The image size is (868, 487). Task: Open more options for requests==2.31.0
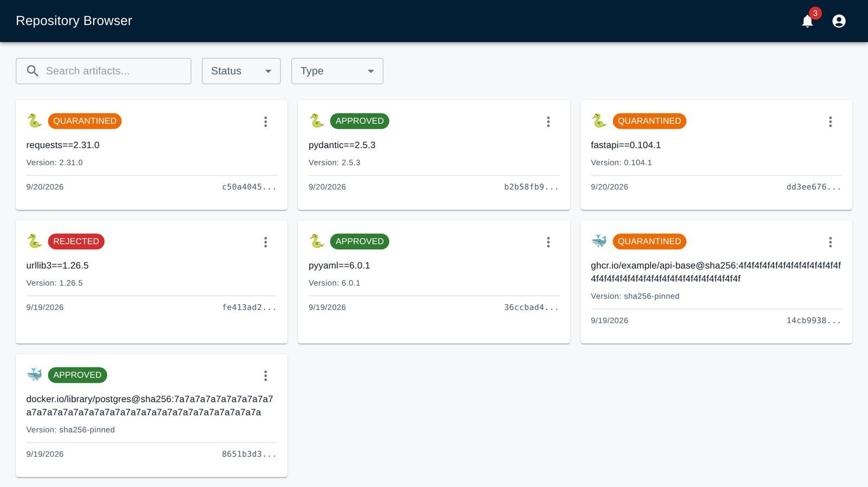coord(265,122)
